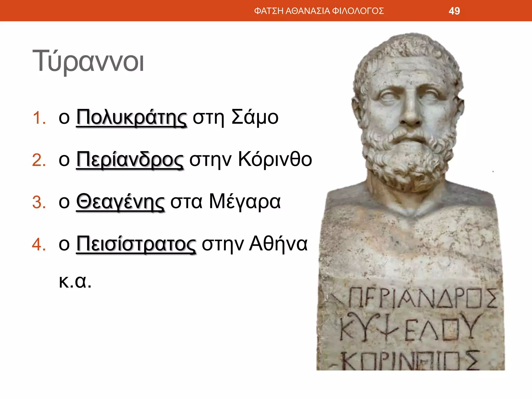This screenshot has width=532, height=399.
Task: Click the ΚΟΡΙΝΘΙΟΣ inscription on the bust
Action: coord(410,361)
